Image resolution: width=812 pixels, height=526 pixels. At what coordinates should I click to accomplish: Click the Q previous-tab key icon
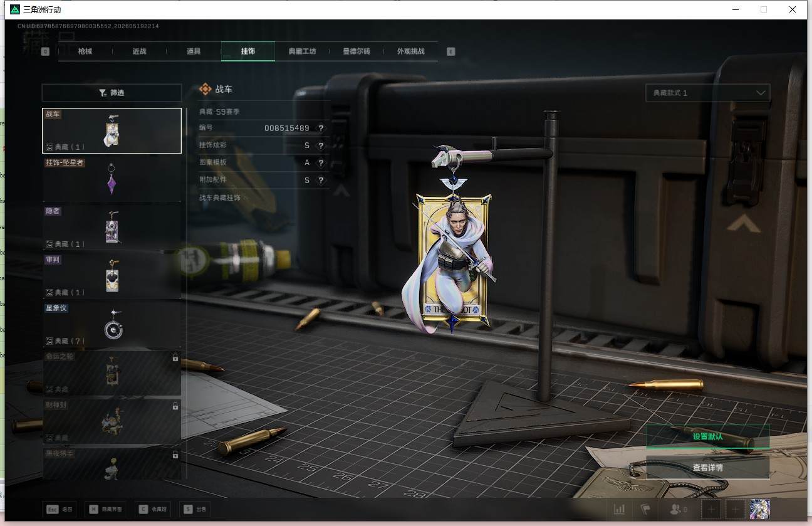tap(45, 51)
